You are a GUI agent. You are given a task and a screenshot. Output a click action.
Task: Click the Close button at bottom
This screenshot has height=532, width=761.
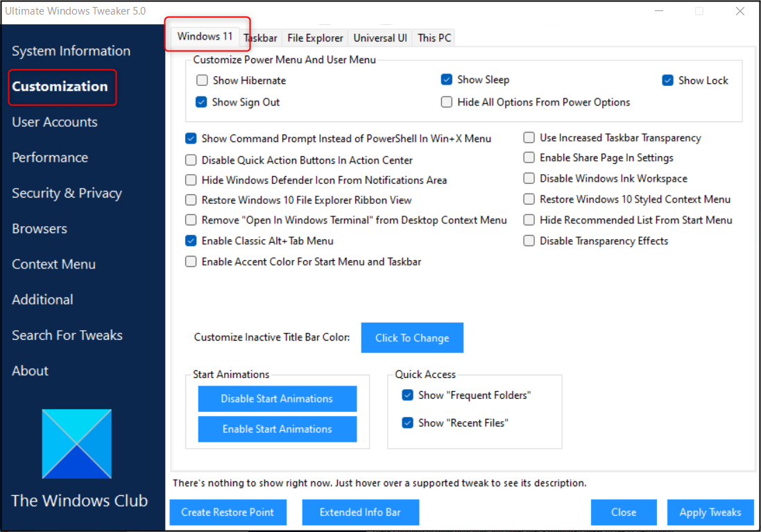[624, 512]
